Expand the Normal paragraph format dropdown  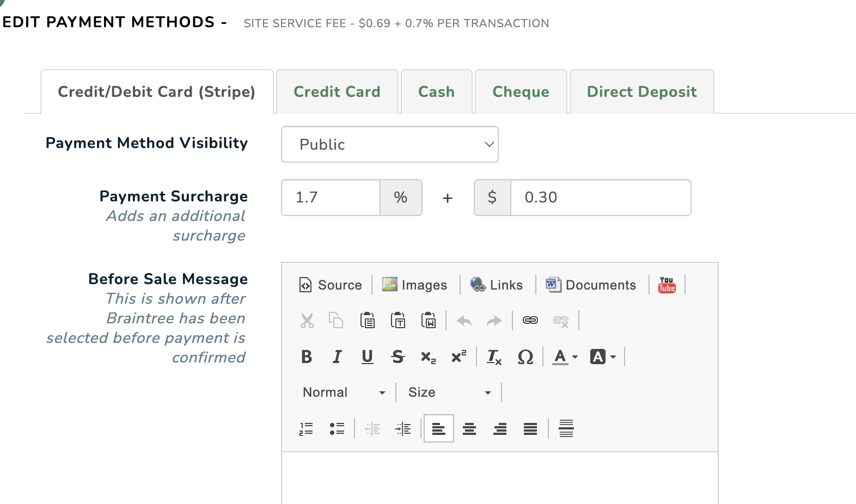pos(344,392)
